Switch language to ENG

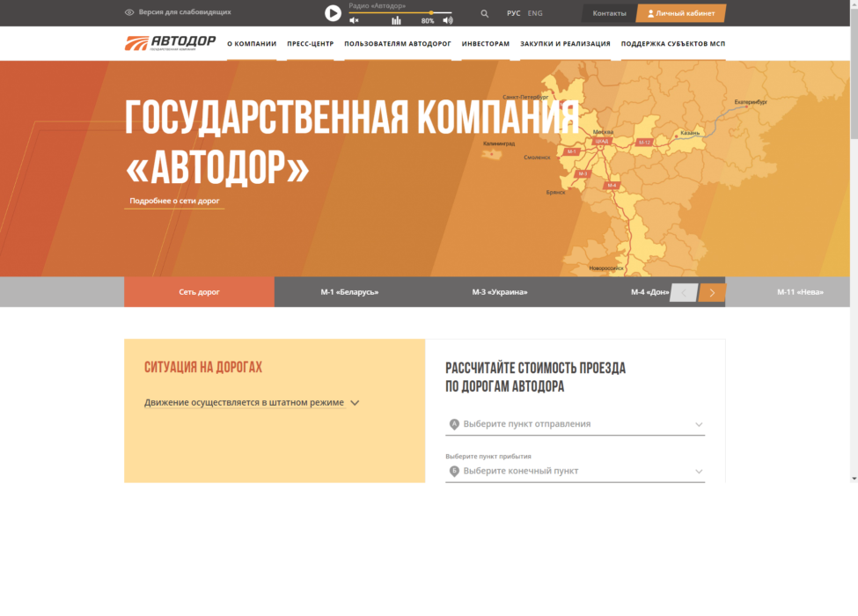click(x=535, y=12)
